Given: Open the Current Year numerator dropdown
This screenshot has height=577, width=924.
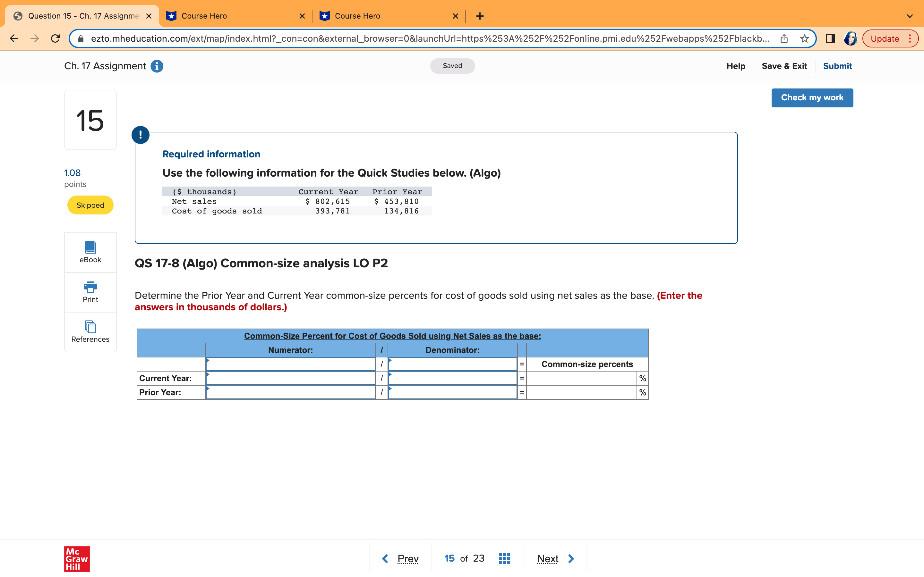Looking at the screenshot, I should pyautogui.click(x=290, y=378).
